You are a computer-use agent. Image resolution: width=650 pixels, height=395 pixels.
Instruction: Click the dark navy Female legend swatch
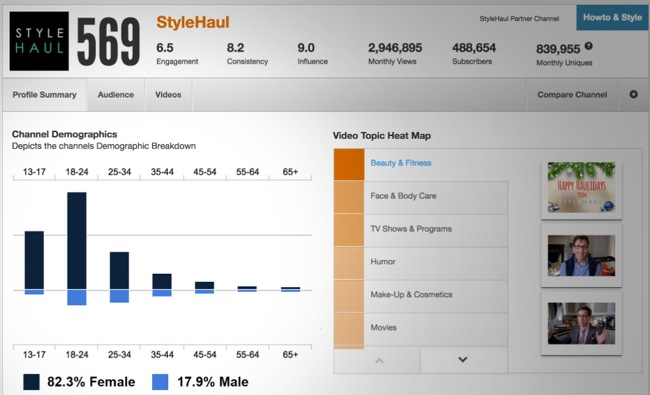[x=32, y=382]
